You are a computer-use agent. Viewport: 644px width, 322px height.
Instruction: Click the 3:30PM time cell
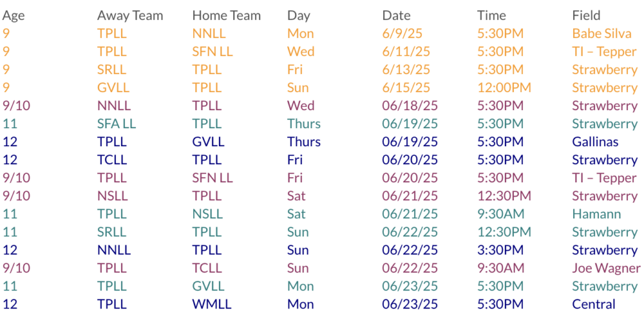click(x=500, y=250)
